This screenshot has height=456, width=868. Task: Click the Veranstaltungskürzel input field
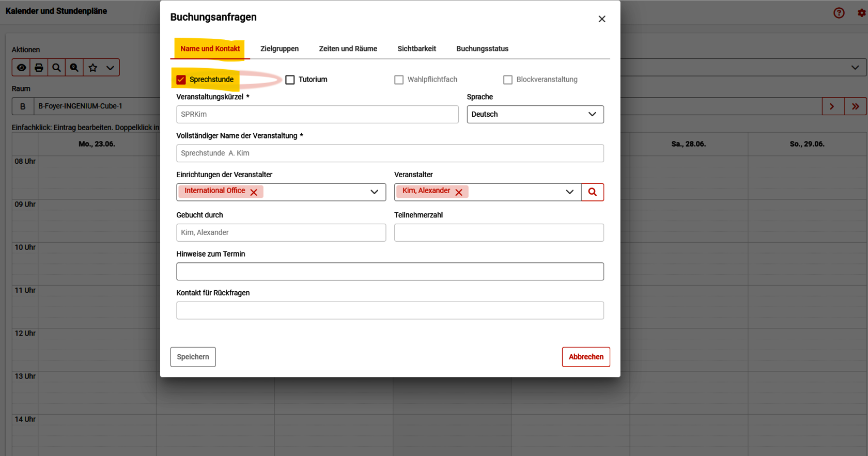point(317,114)
